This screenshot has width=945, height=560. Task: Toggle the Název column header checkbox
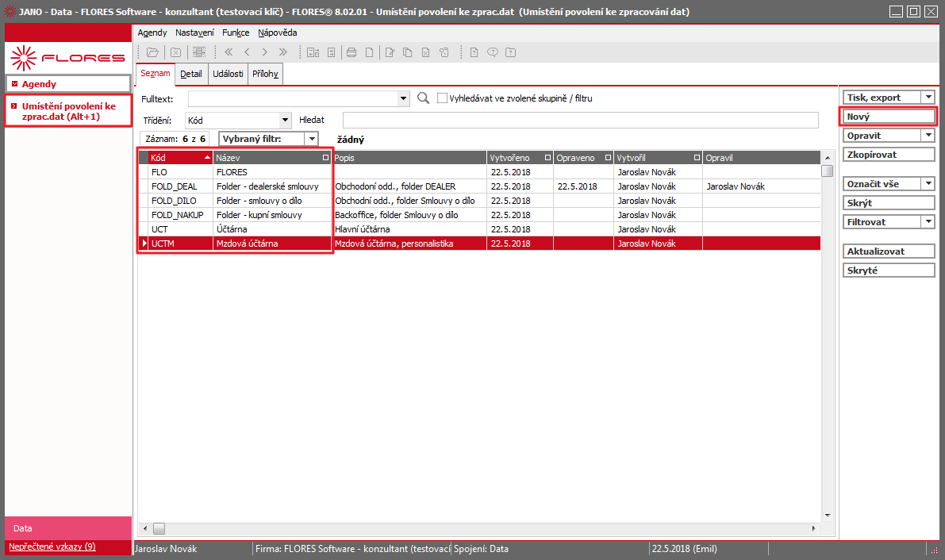(x=326, y=157)
